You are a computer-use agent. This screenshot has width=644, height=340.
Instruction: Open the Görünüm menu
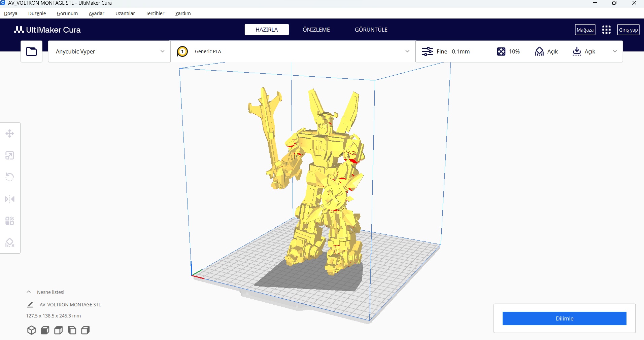pos(67,13)
